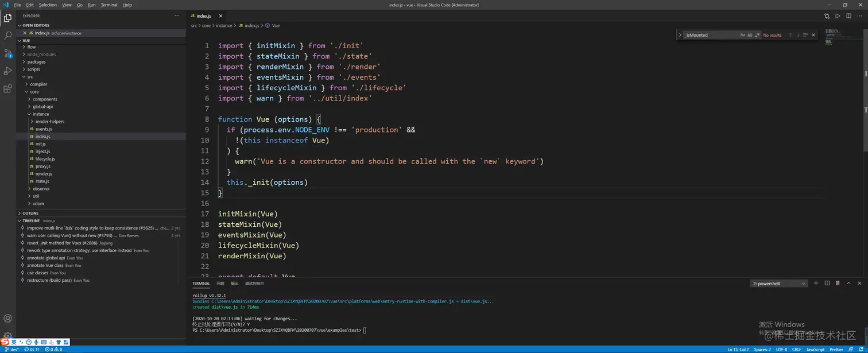Open the powershell terminal selector dropdown
The image size is (868, 353).
(779, 284)
